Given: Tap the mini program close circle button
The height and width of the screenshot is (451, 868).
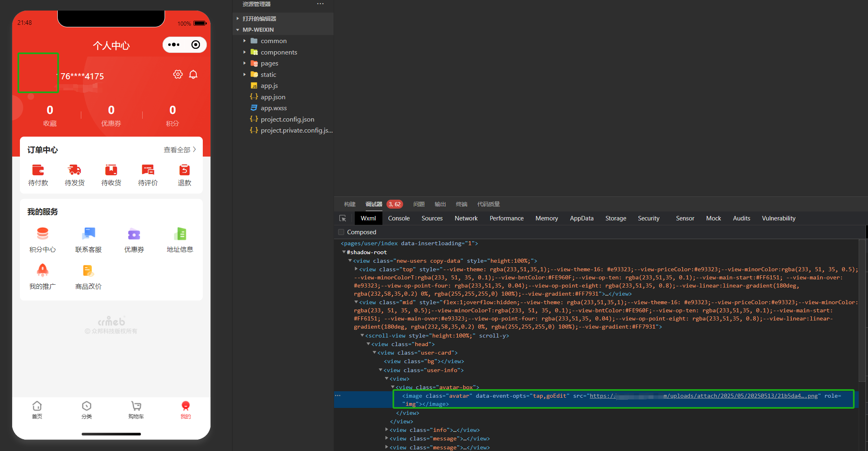Looking at the screenshot, I should [195, 45].
